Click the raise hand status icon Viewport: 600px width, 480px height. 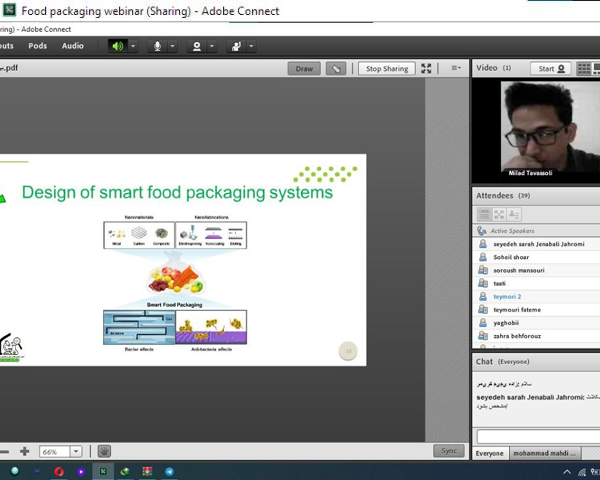coord(236,46)
